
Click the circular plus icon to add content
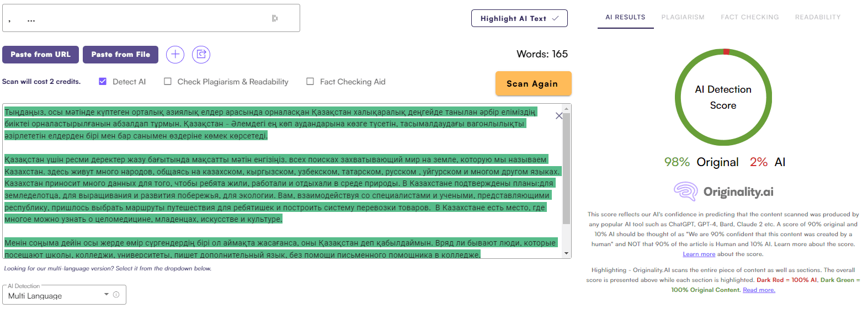point(175,54)
